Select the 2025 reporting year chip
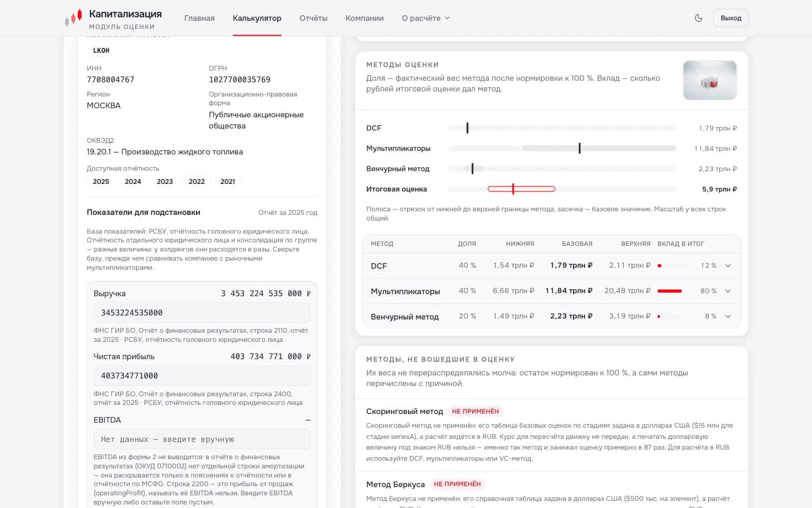 click(x=101, y=181)
